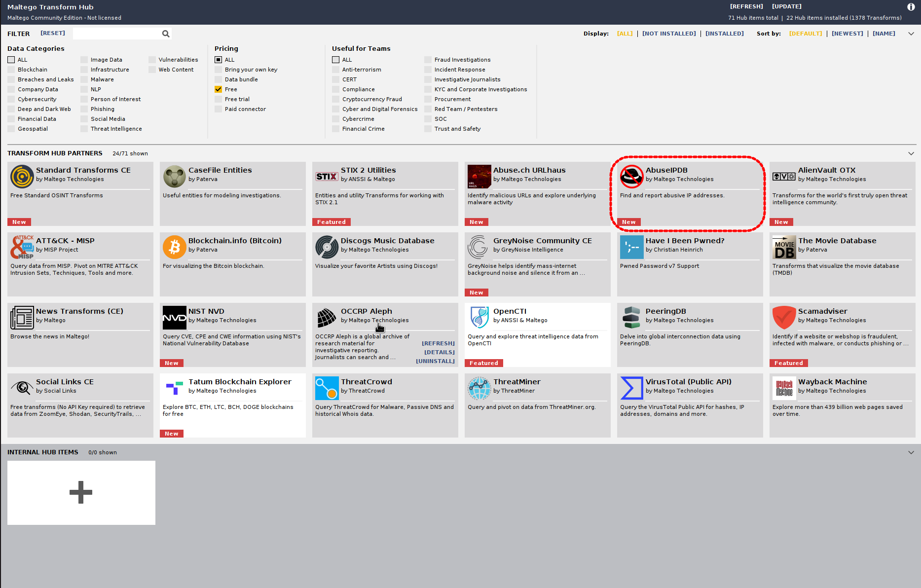921x588 pixels.
Task: Display NOT INSTALLED items
Action: pos(669,34)
